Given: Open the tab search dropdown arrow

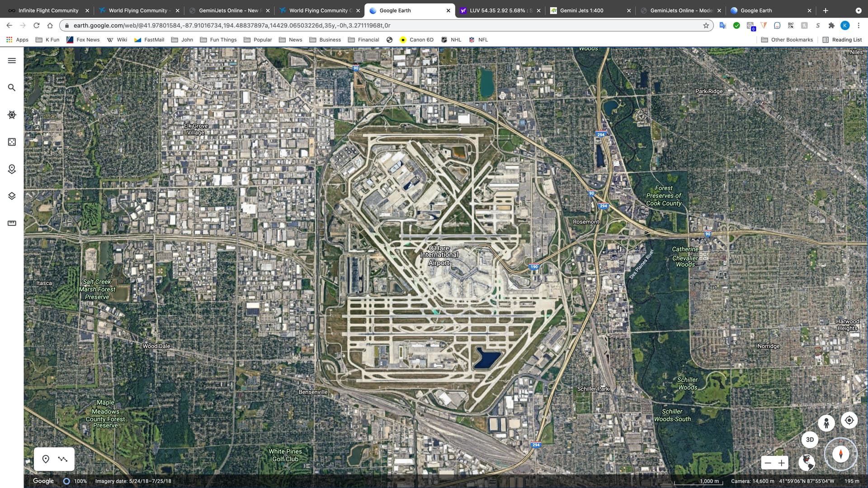Looking at the screenshot, I should click(859, 10).
